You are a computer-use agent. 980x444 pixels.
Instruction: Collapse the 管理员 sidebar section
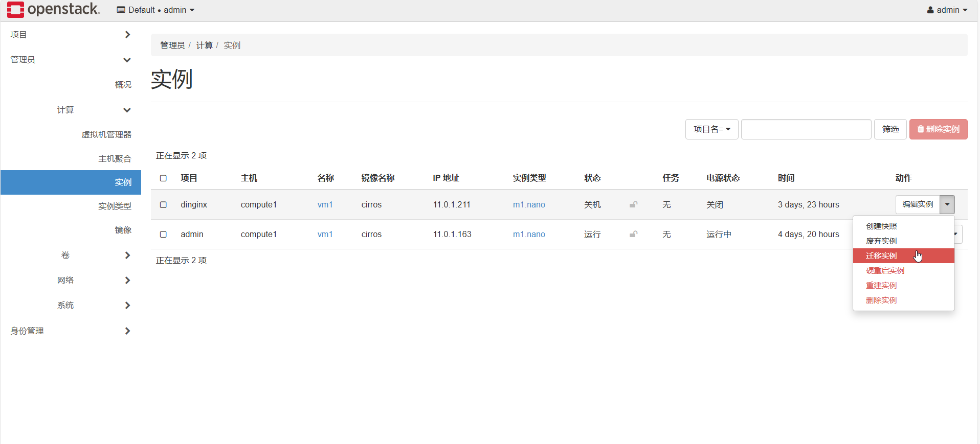point(71,60)
